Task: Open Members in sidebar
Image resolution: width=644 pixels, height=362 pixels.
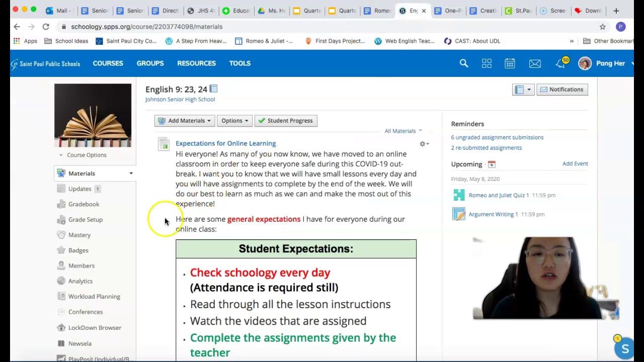Action: (x=81, y=265)
